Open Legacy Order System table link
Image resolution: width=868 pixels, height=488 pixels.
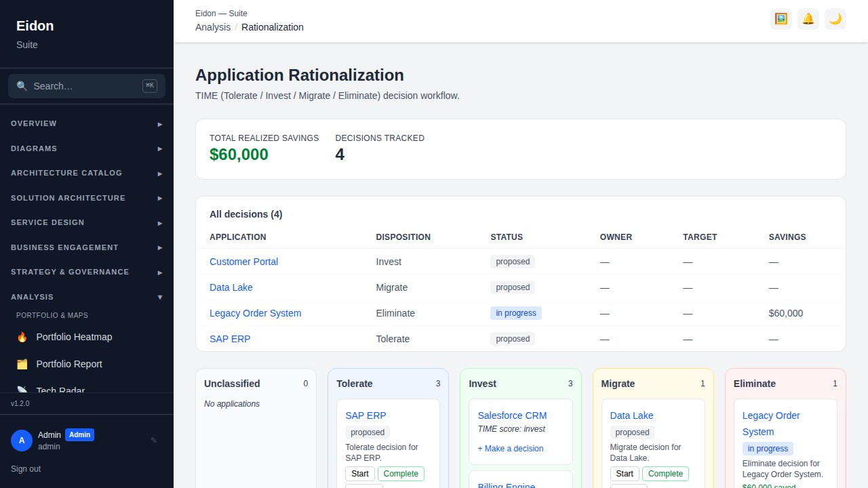(255, 313)
